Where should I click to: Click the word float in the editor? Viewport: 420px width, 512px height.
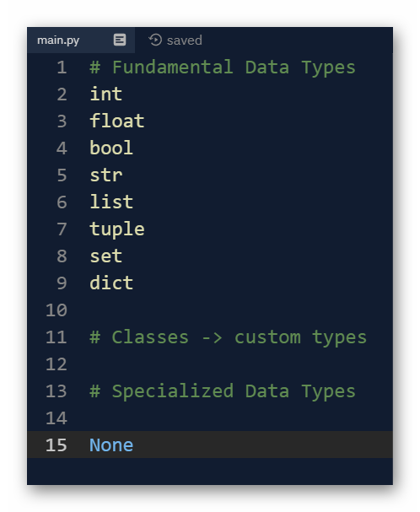coord(117,121)
